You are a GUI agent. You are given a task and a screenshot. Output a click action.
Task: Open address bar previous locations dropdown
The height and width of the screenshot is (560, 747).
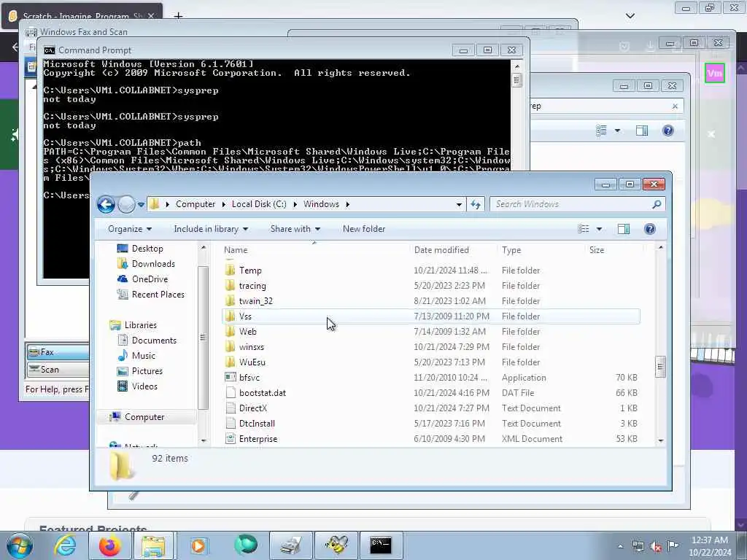[459, 204]
